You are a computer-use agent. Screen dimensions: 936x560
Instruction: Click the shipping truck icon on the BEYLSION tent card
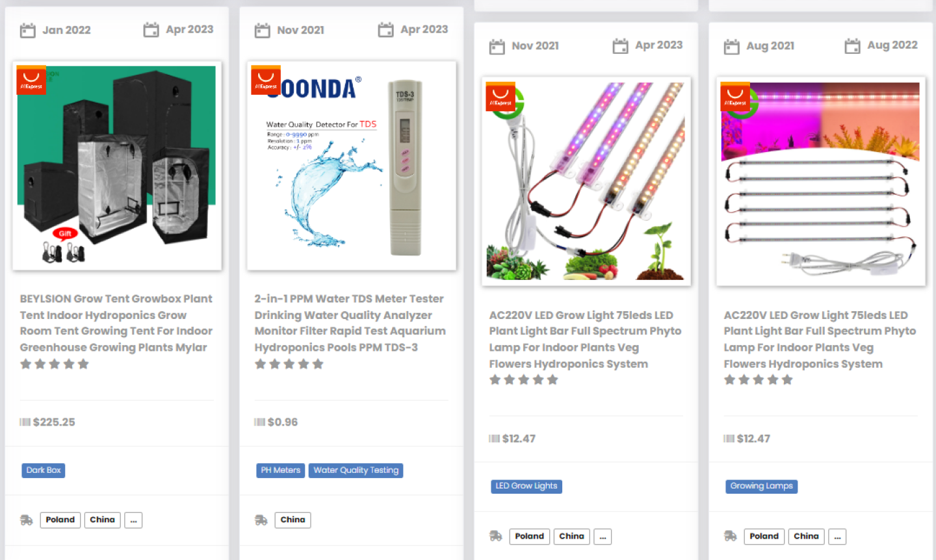(x=26, y=520)
